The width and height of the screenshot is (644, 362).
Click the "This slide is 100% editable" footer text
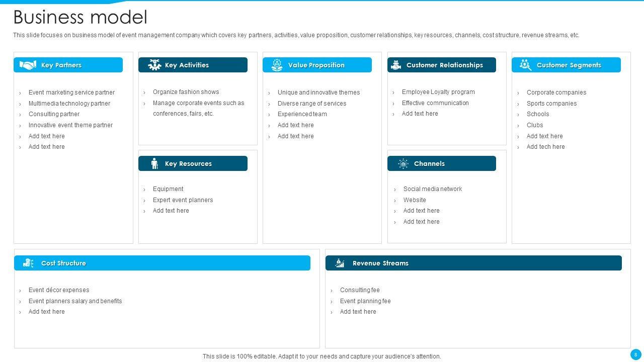point(322,356)
